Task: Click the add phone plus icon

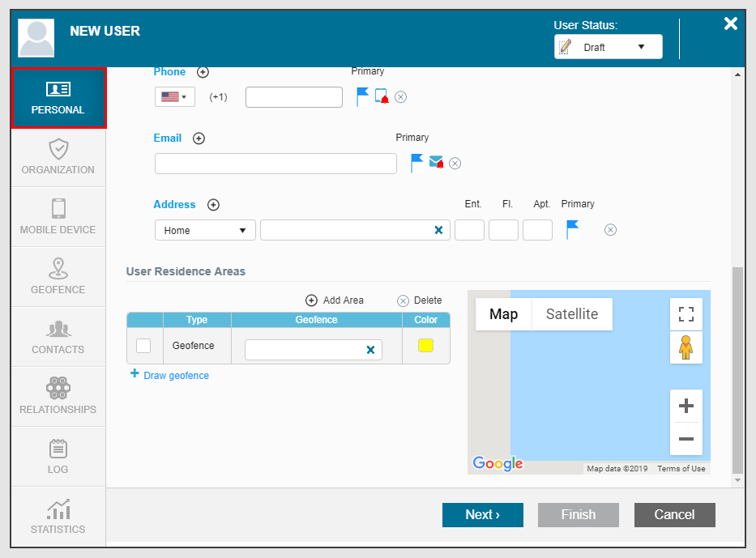Action: click(x=203, y=72)
